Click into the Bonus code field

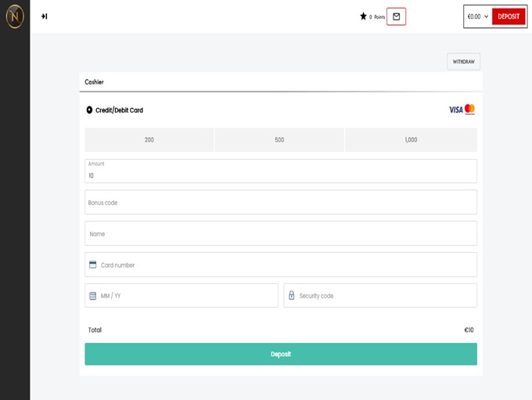click(281, 203)
